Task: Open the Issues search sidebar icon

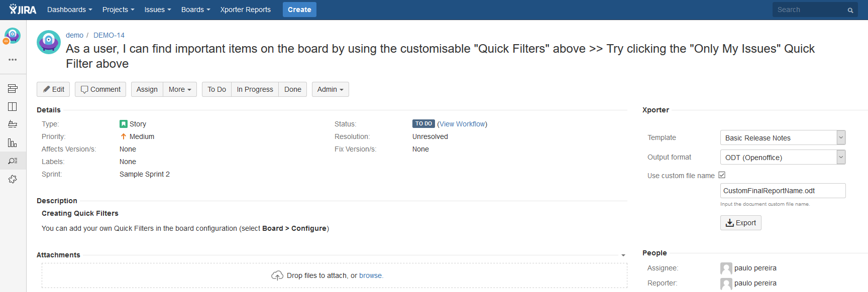Action: (13, 161)
